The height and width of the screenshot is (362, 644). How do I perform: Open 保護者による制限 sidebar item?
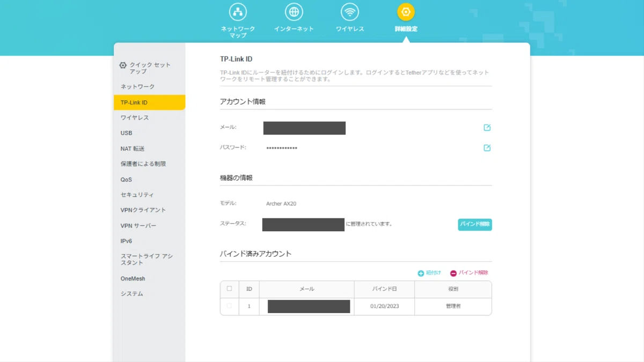150,164
